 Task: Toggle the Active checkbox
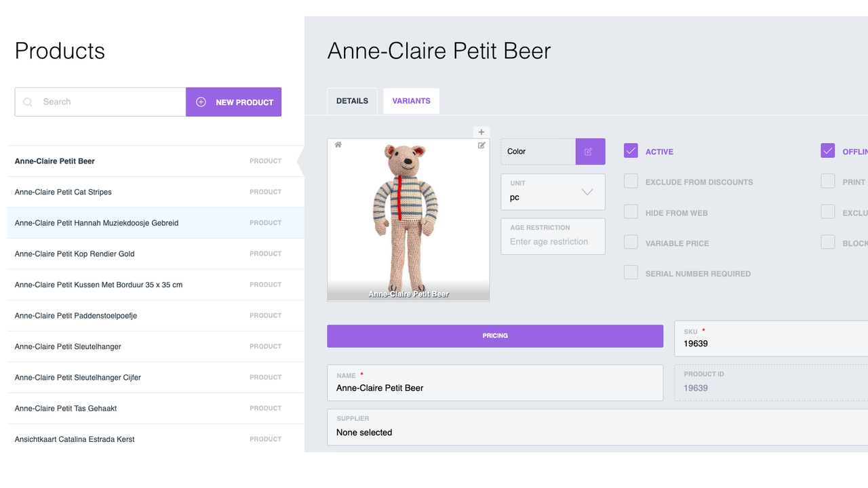coord(631,150)
